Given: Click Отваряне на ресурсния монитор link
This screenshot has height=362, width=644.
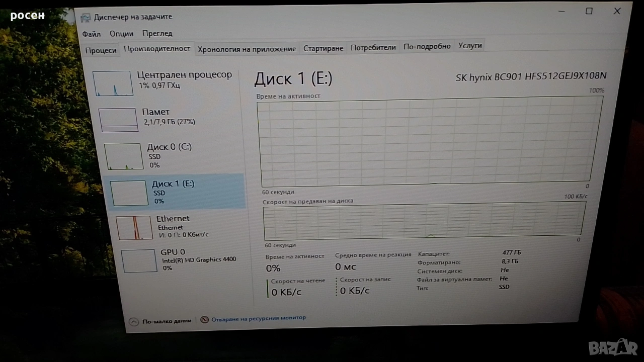Looking at the screenshot, I should (x=258, y=318).
